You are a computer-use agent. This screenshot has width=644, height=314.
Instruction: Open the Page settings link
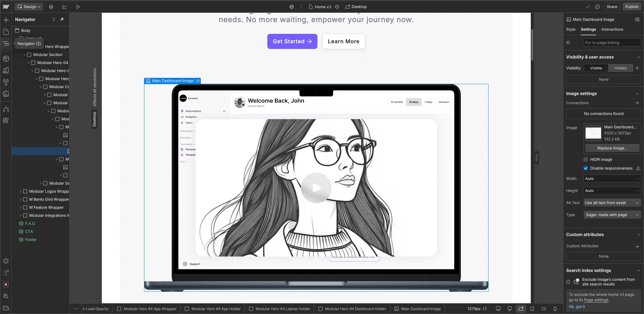596,300
